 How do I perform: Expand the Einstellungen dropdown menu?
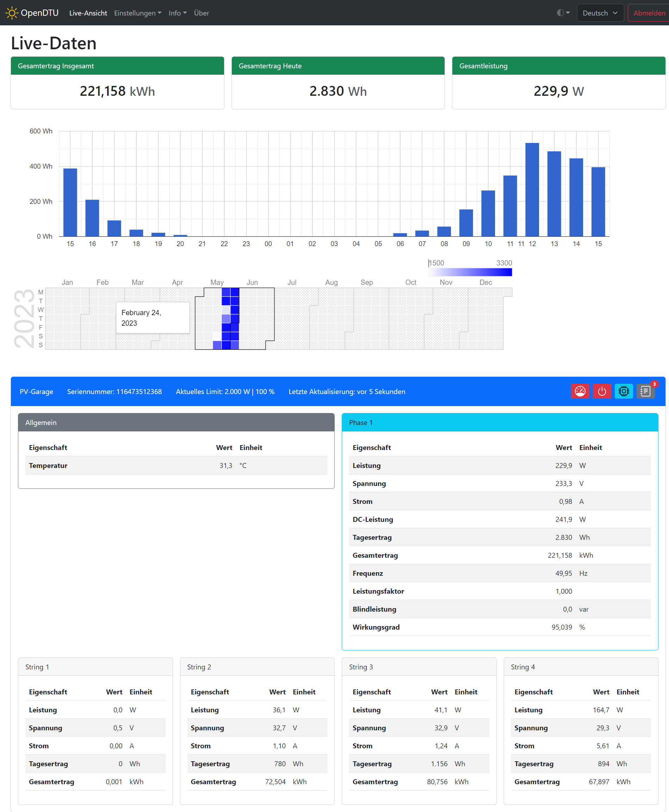[138, 13]
